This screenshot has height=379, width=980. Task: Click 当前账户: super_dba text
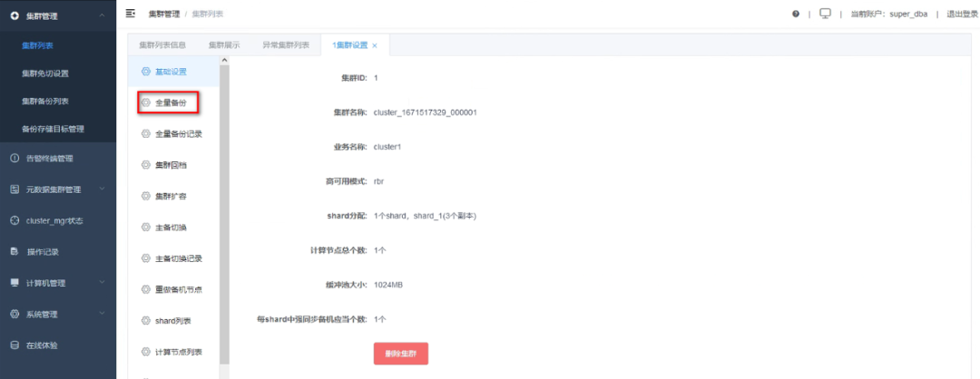[x=888, y=14]
